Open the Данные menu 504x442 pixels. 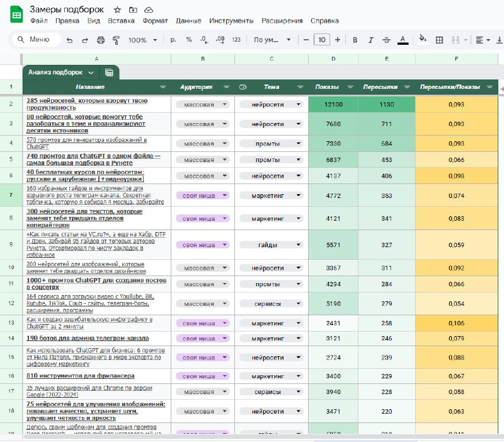pos(188,21)
